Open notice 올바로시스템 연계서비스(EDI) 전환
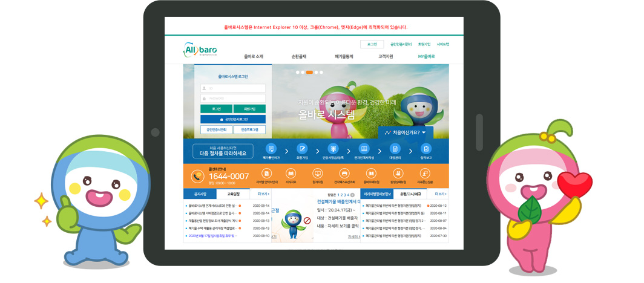This screenshot has width=644, height=283. [213, 206]
